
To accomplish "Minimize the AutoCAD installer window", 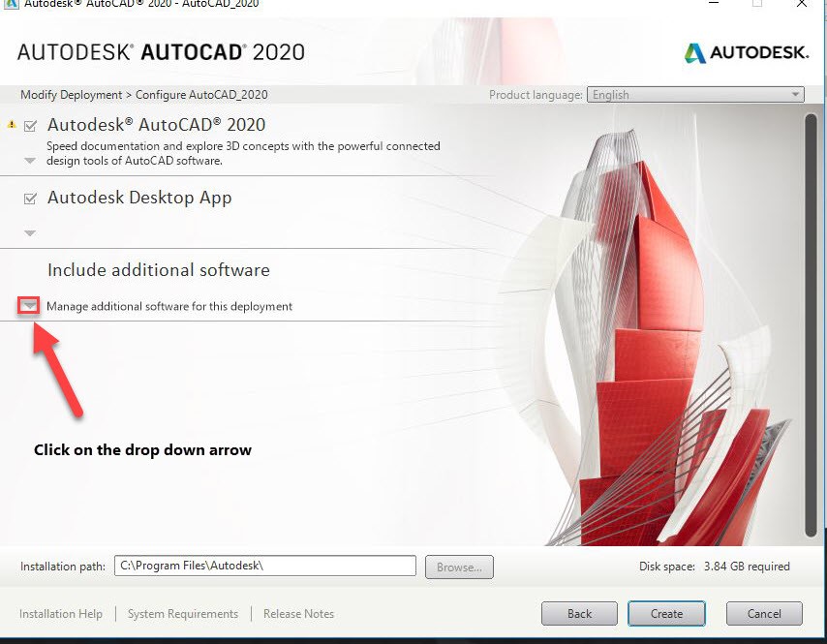I will tap(714, 3).
